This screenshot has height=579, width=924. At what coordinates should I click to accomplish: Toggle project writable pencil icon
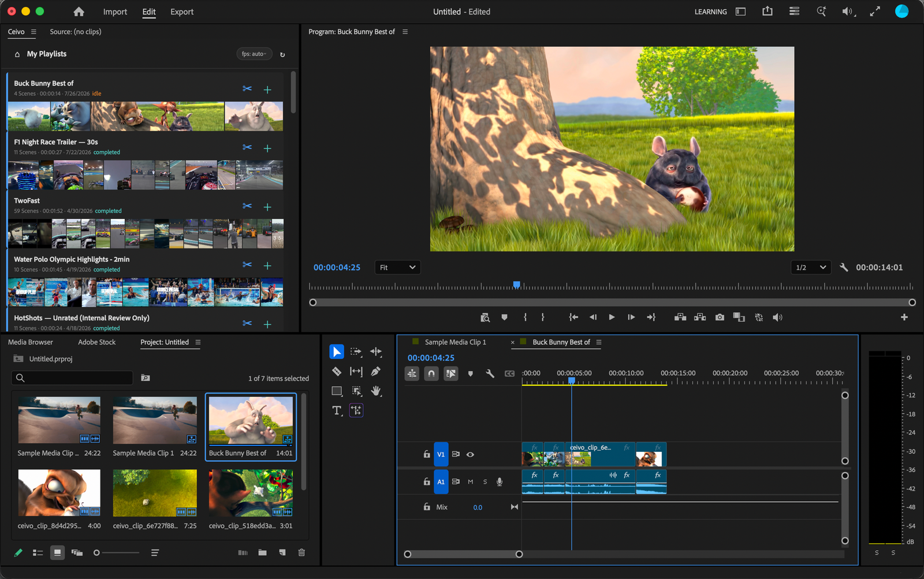(18, 553)
